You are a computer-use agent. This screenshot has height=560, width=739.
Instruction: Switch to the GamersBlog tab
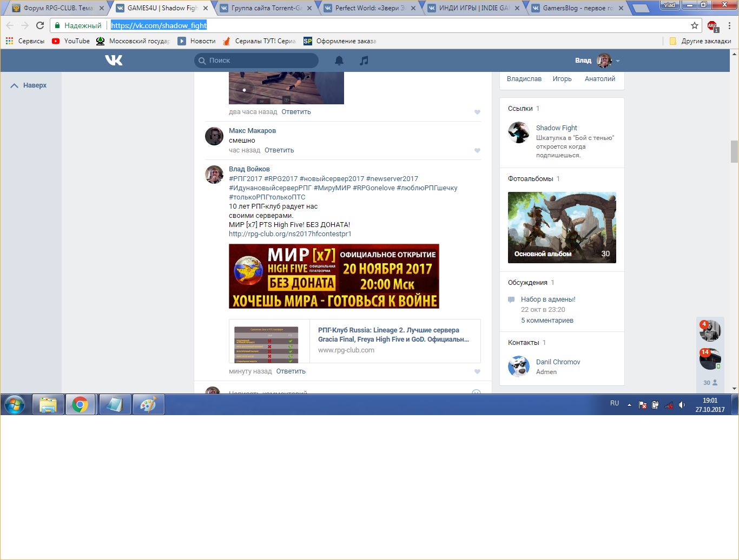pos(577,8)
